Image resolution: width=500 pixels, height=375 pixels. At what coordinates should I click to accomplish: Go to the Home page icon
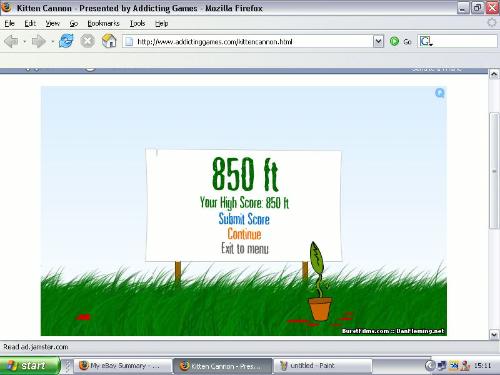click(x=109, y=41)
